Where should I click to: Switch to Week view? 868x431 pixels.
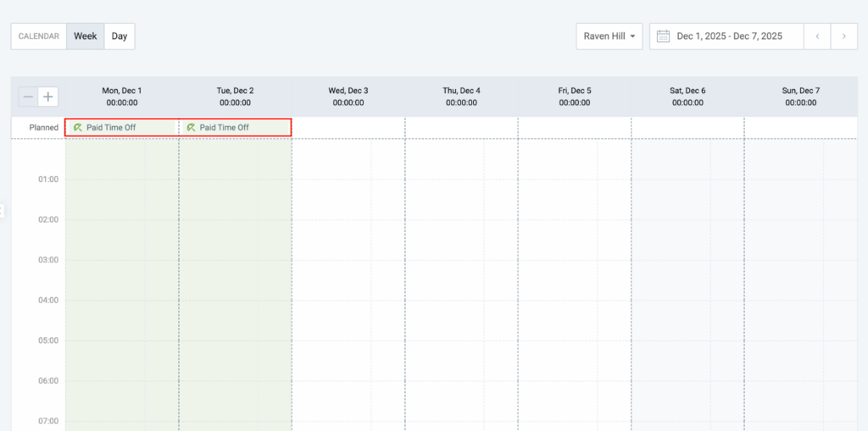click(85, 36)
